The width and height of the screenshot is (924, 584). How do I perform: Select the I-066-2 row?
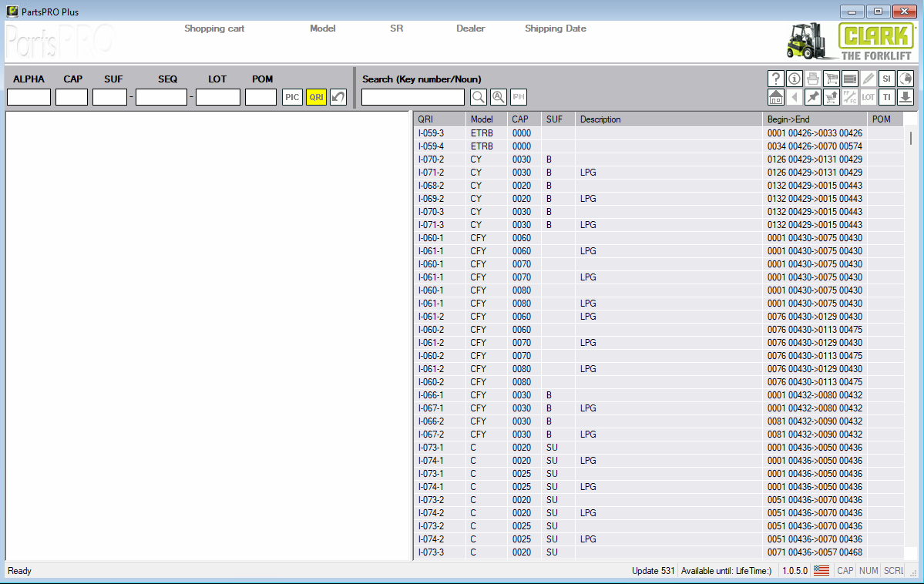[658, 421]
